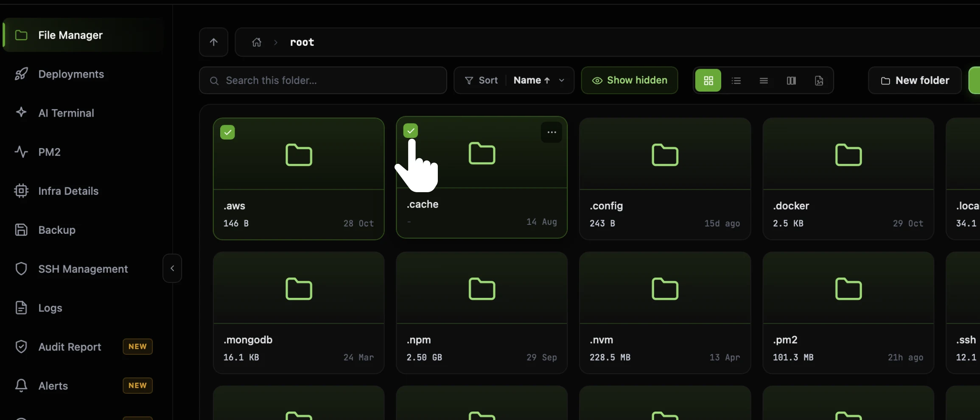Click the 21h ago date on .pm2
The width and height of the screenshot is (980, 420).
point(905,357)
